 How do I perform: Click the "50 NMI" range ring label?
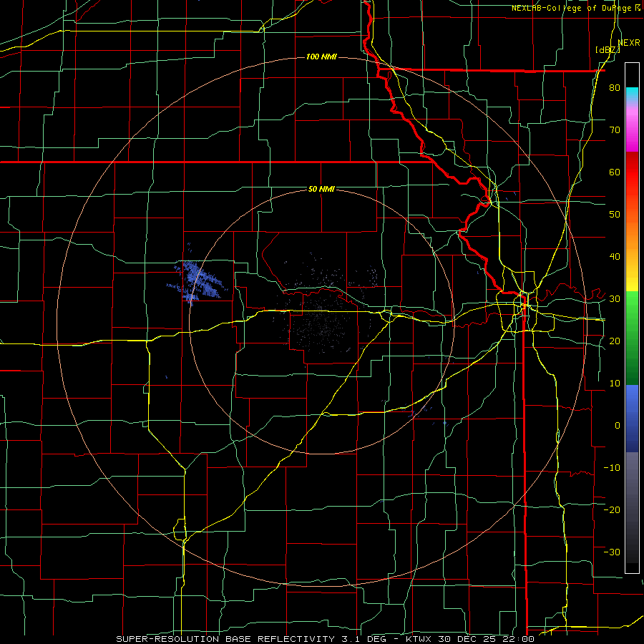coord(321,189)
